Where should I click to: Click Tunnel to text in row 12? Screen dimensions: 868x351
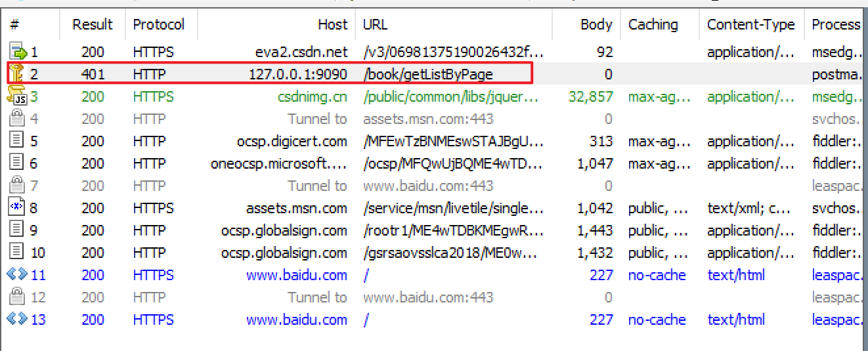pyautogui.click(x=317, y=297)
